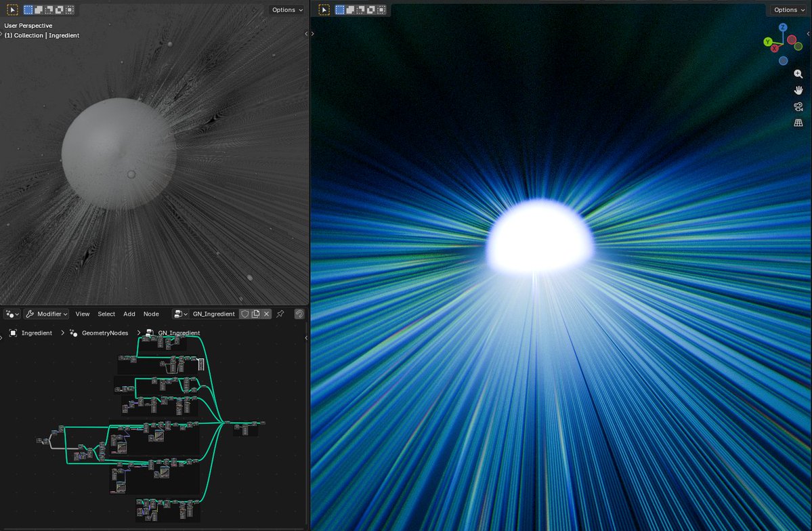
Task: Open the Select menu in the node editor
Action: 106,314
